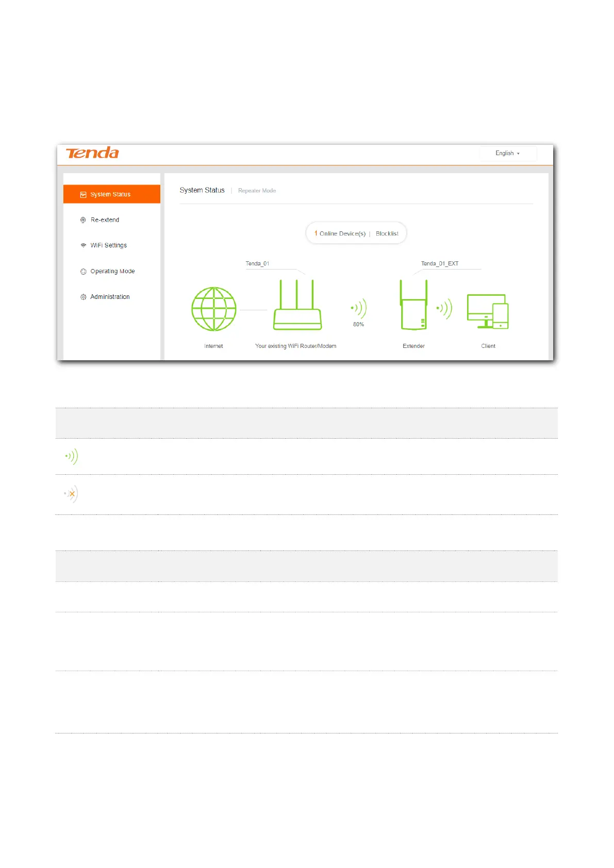Click the green connected signal icon in table
614x868 pixels.
(x=71, y=456)
